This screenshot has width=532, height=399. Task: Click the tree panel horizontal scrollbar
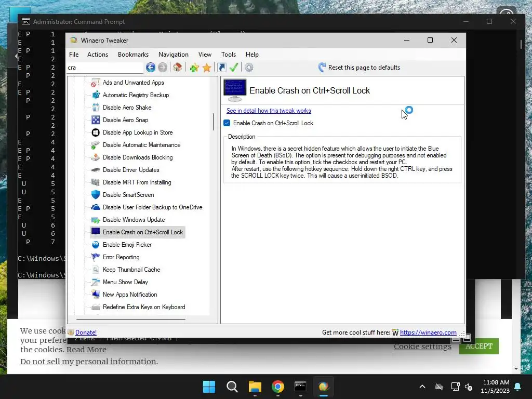pos(131,320)
